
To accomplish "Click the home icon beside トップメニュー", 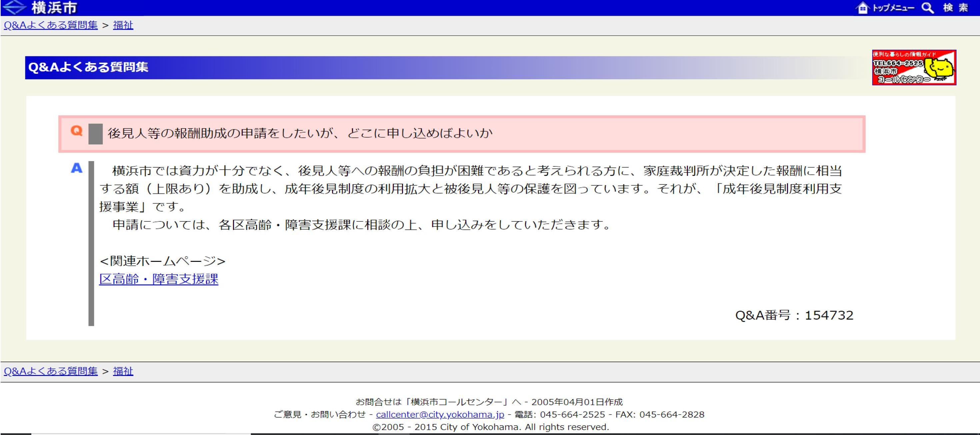I will (x=863, y=8).
